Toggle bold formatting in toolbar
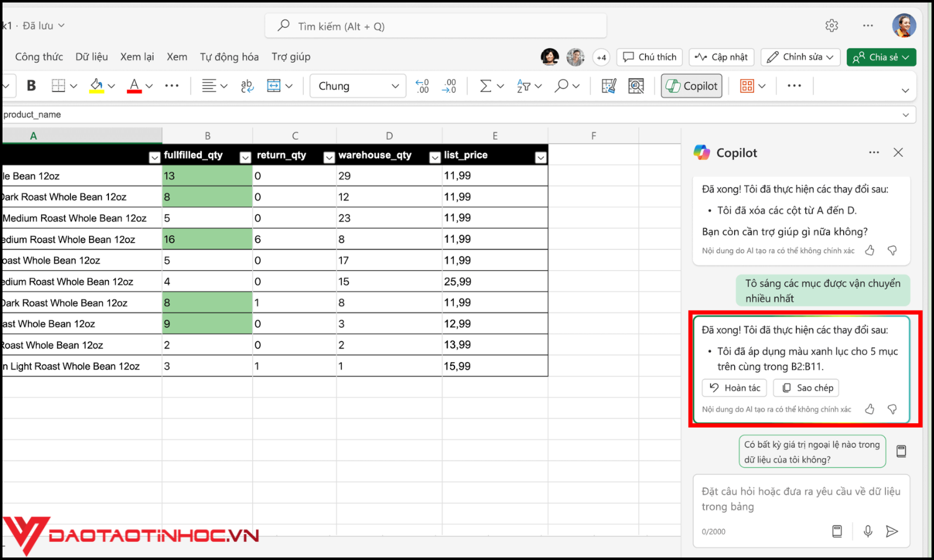Screen dimensions: 934x560 point(31,86)
